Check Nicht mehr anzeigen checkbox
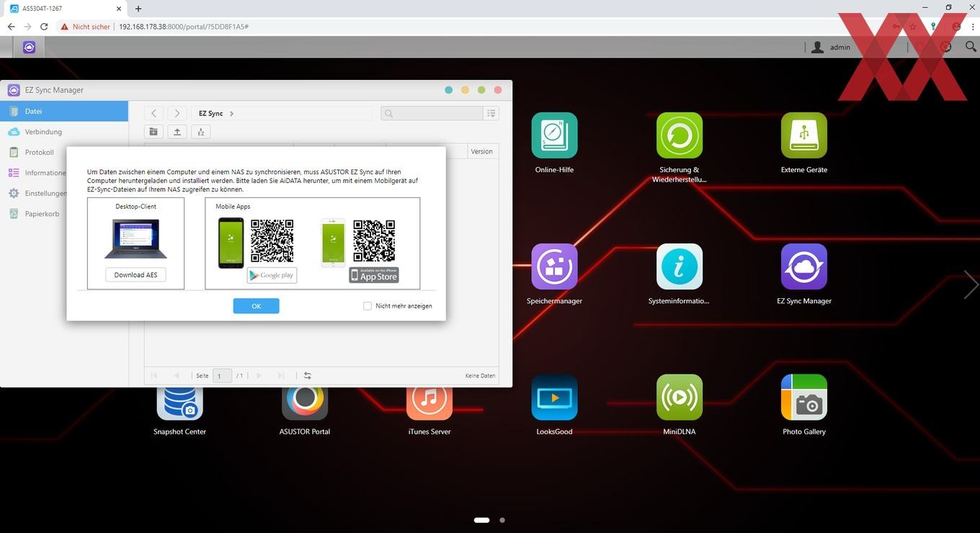The image size is (980, 533). [367, 306]
